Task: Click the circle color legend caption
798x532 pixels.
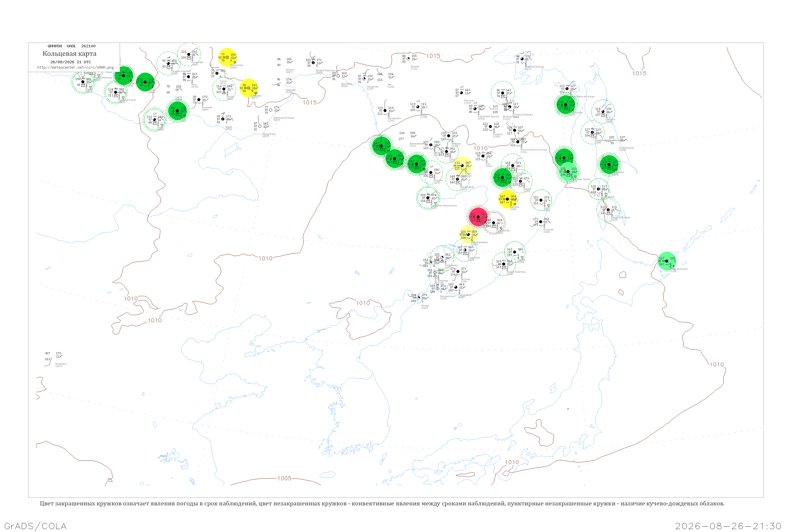Action: tap(382, 504)
